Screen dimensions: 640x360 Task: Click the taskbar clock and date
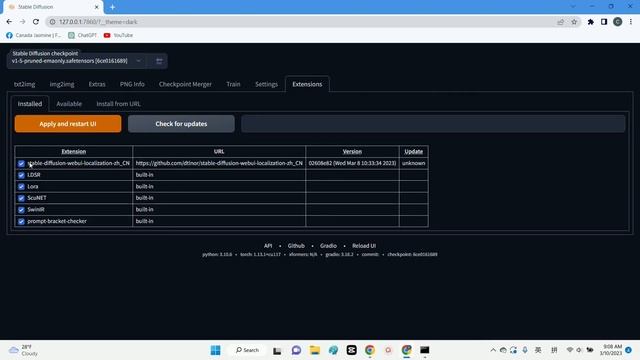pos(611,350)
